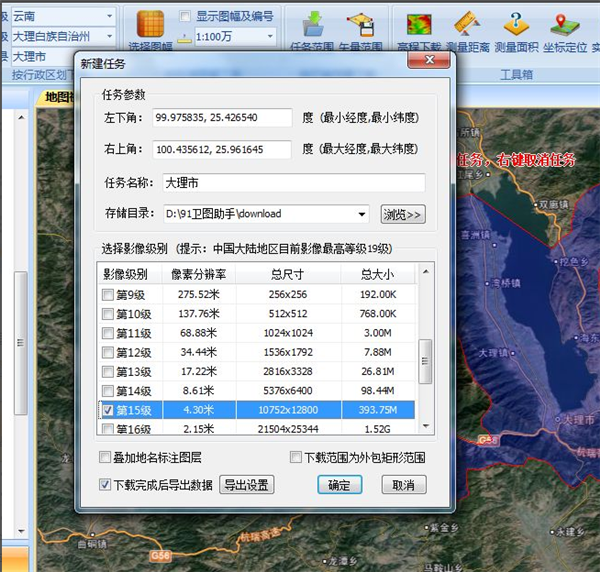This screenshot has width=600, height=572.
Task: Click the 选择图幅 grid icon
Action: click(x=150, y=24)
